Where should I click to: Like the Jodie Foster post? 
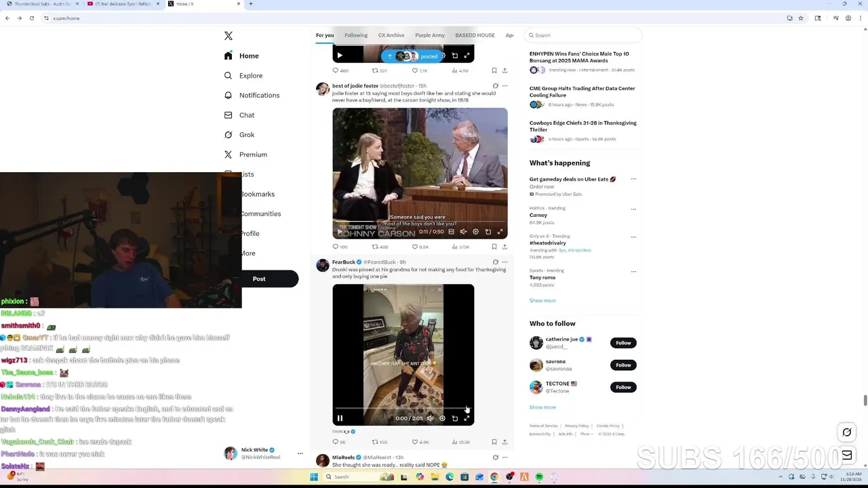[420, 247]
